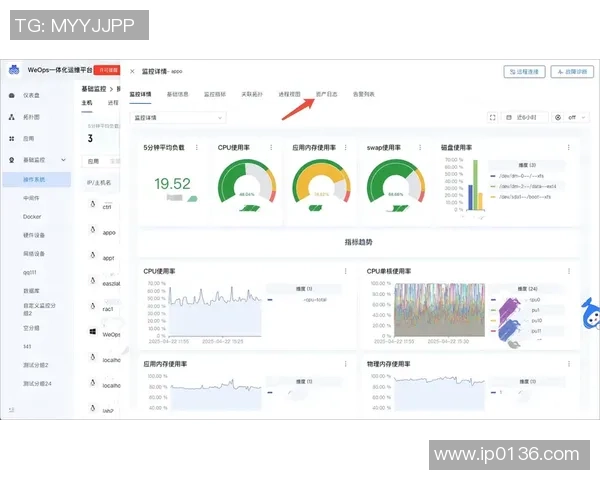Toggle the cpu0 legend entry in CPU单核使用率

[533, 299]
